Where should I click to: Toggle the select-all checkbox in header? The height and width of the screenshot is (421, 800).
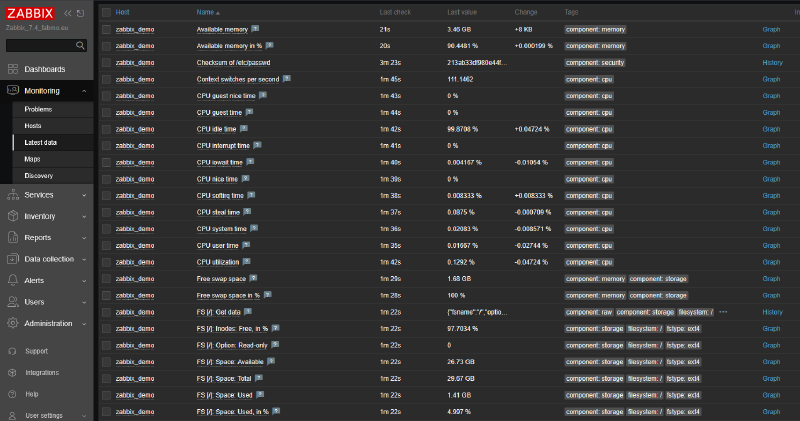tap(106, 12)
